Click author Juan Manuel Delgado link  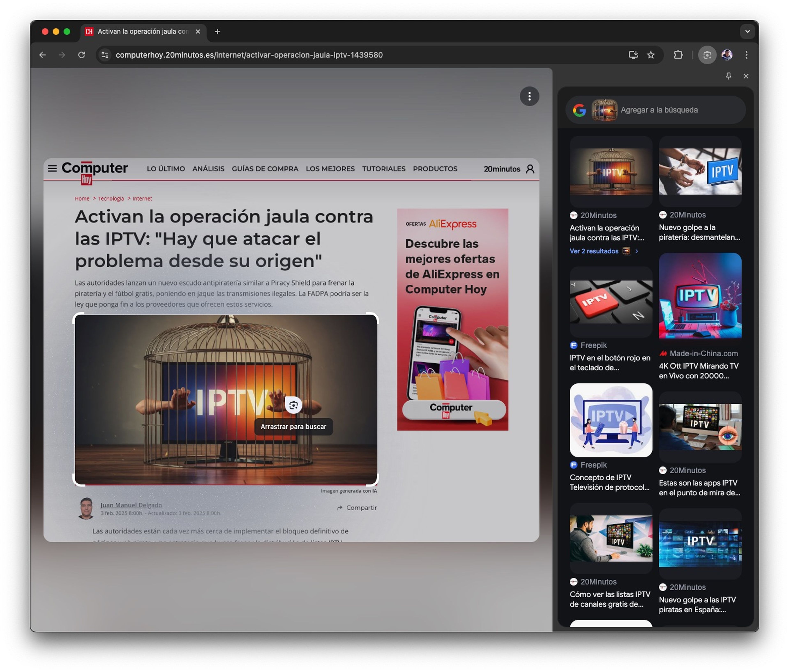(x=131, y=505)
